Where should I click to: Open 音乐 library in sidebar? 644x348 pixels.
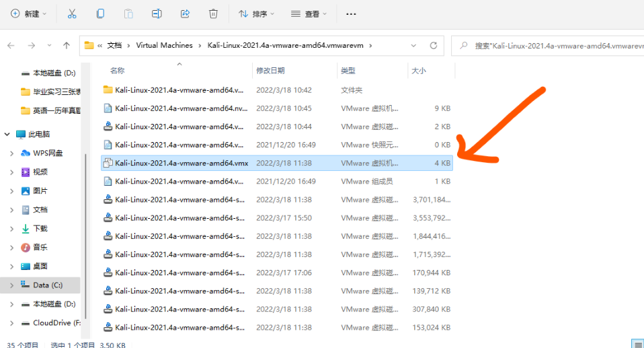point(34,247)
